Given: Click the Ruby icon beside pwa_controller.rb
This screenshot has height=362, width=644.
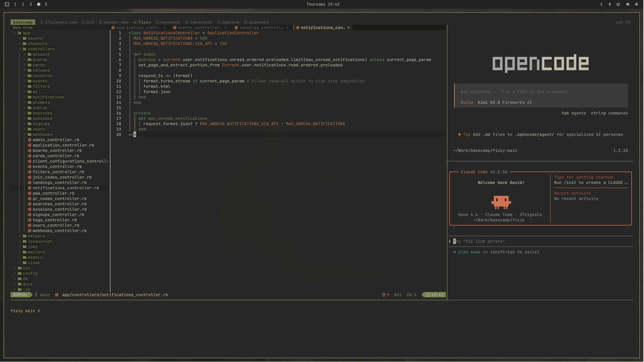Looking at the screenshot, I should click(30, 193).
